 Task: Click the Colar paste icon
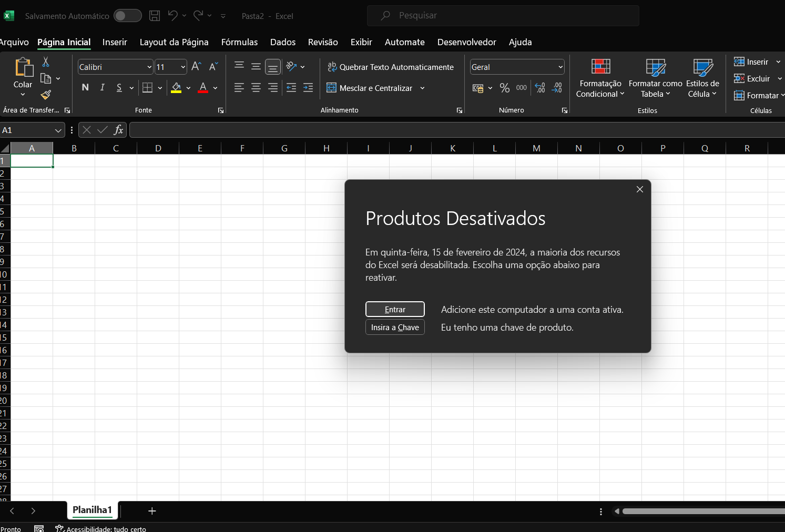click(x=23, y=68)
